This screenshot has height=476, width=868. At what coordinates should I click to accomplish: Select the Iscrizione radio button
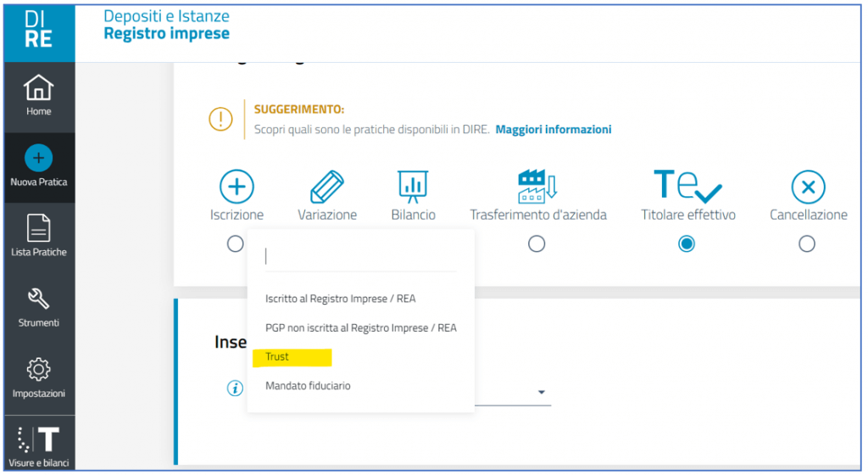click(235, 244)
